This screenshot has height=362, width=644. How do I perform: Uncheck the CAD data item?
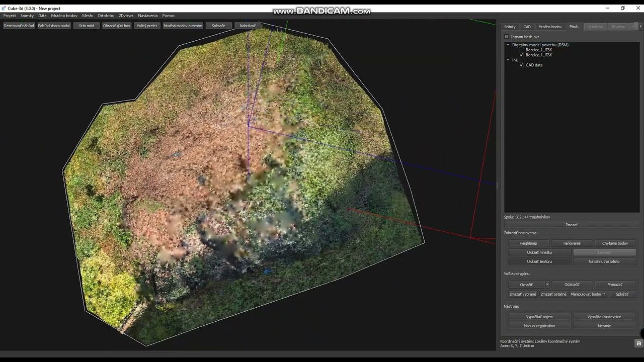(x=521, y=65)
